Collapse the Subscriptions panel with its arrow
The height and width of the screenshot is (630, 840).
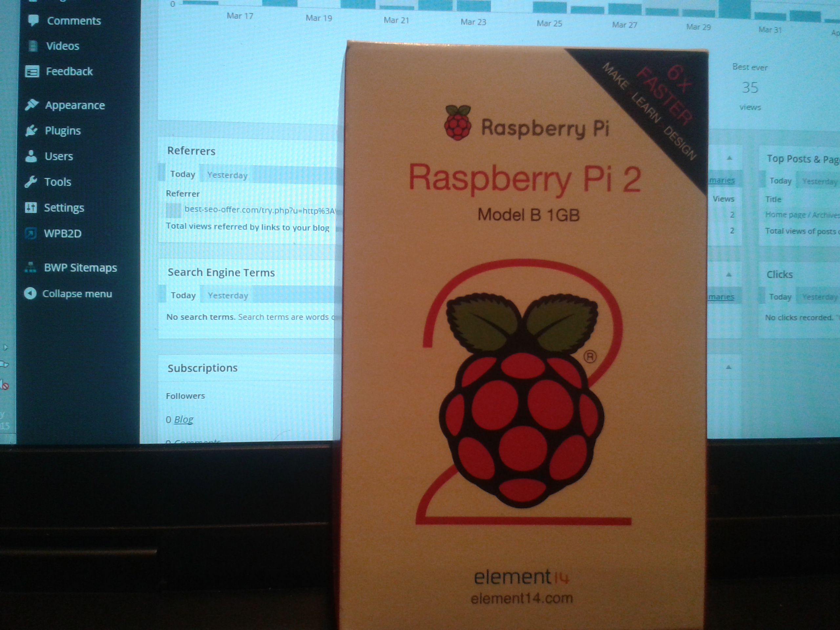tap(728, 367)
